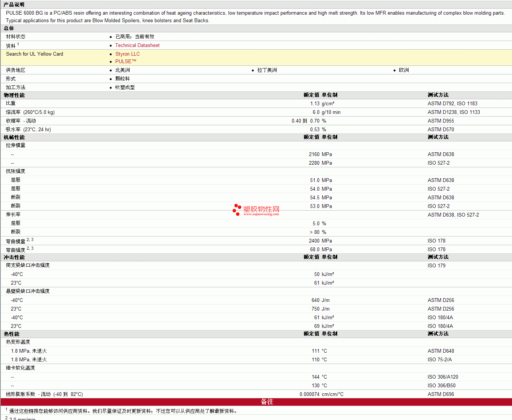Click the 750 J/m Izod value
The width and height of the screenshot is (512, 420).
[x=321, y=309]
